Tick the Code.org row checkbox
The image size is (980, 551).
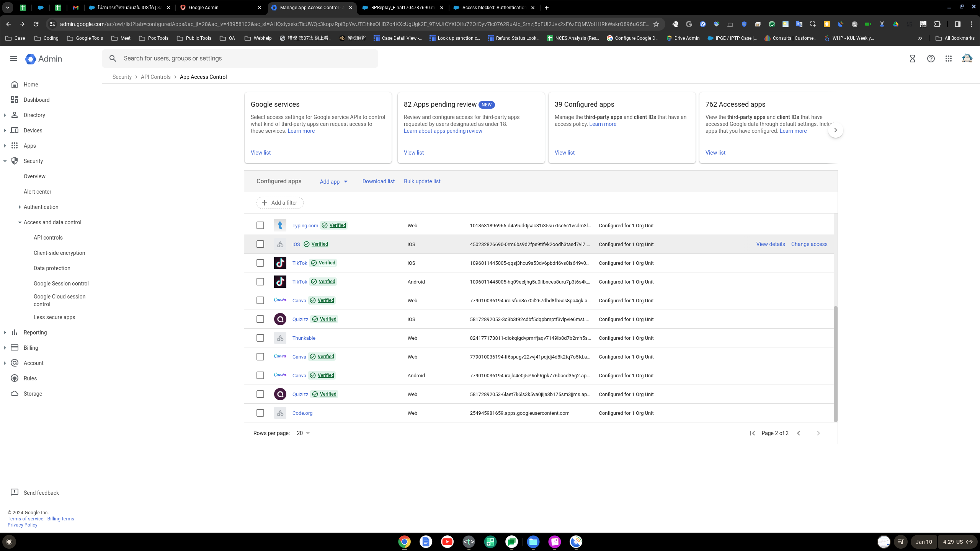pyautogui.click(x=260, y=413)
